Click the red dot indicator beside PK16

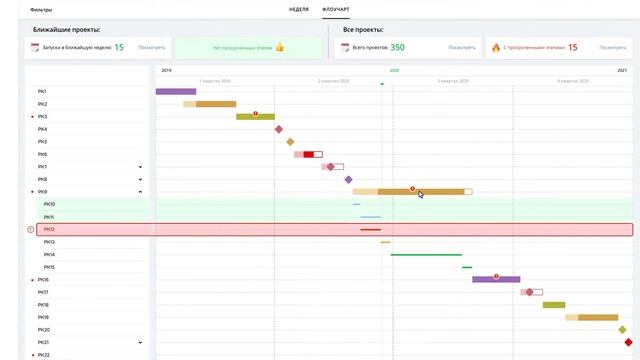pyautogui.click(x=33, y=280)
